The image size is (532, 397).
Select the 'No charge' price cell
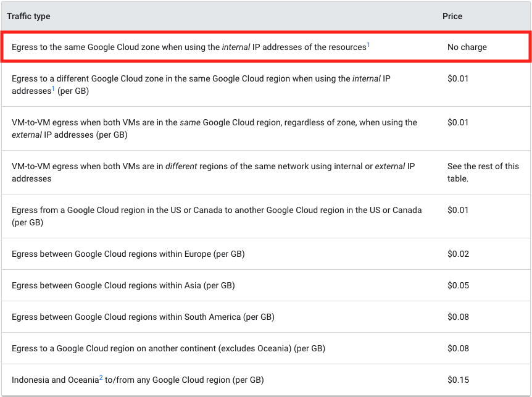[467, 47]
